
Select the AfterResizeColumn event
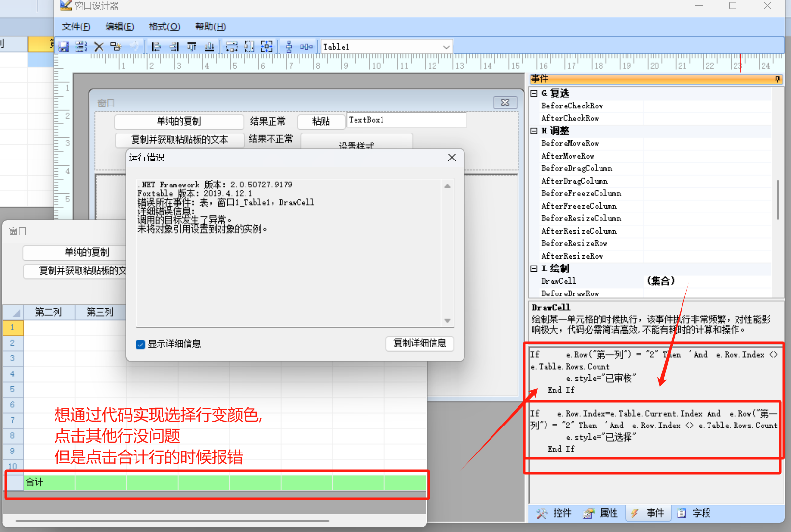[579, 231]
